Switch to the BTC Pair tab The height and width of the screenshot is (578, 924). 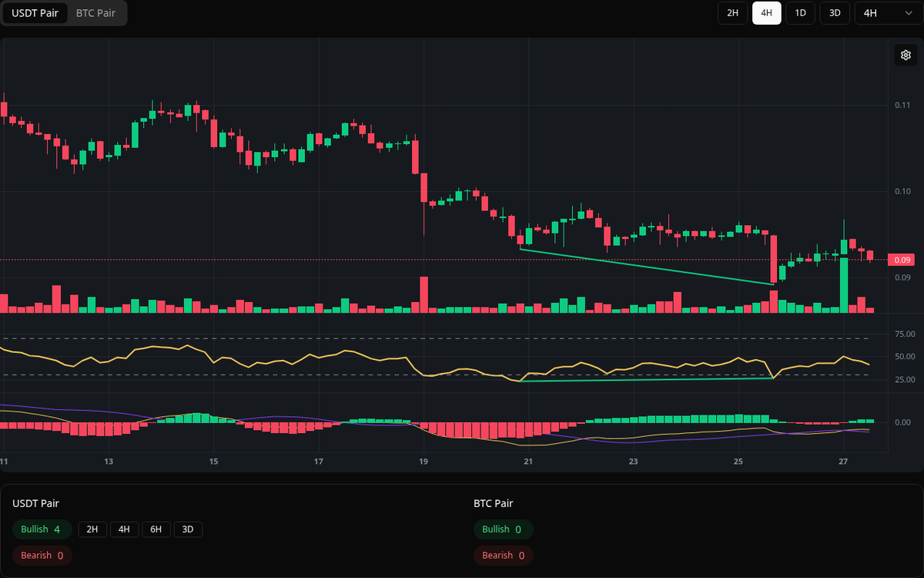[x=95, y=13]
